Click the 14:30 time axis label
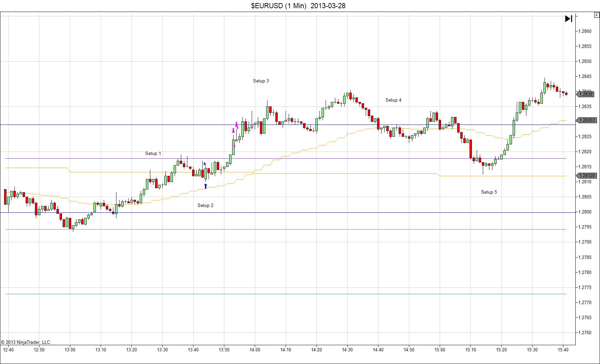 [x=347, y=350]
